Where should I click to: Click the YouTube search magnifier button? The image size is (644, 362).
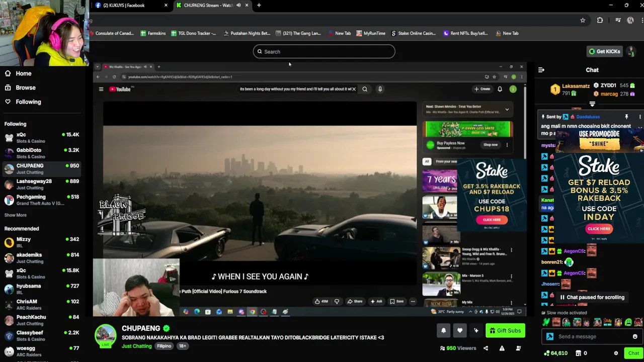tap(365, 89)
